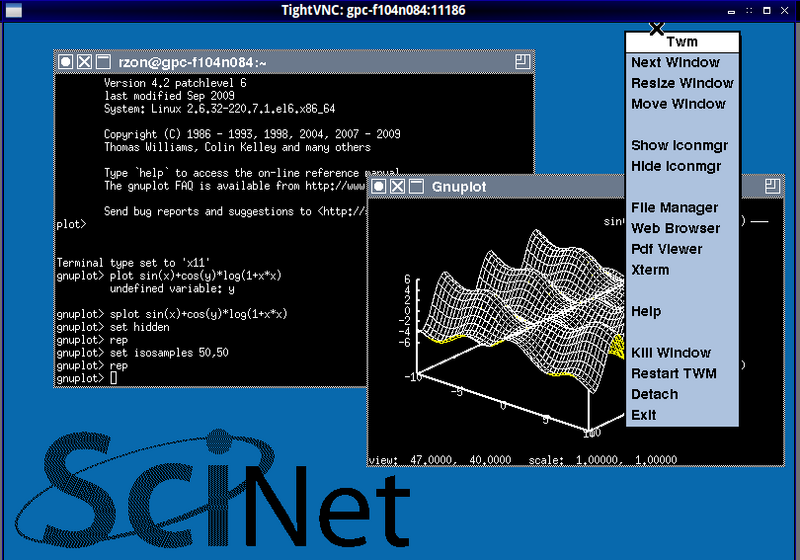Click the resize corner icon on the Gnuplot titlebar
The height and width of the screenshot is (560, 800).
click(772, 186)
